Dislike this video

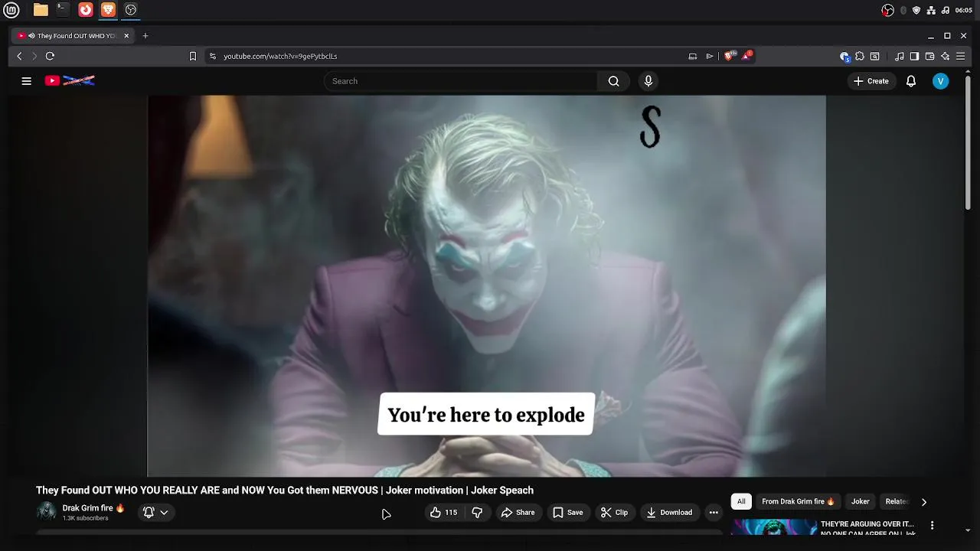click(x=477, y=513)
